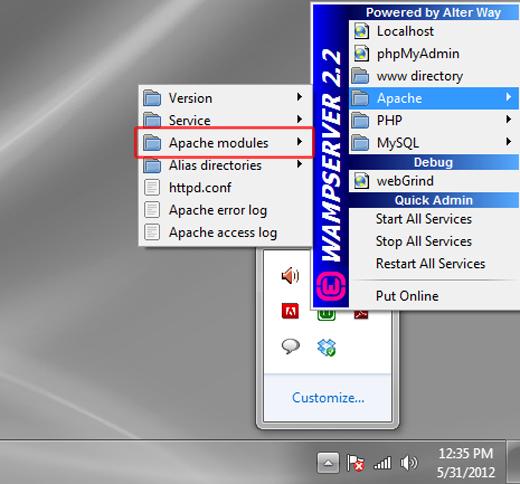This screenshot has width=520, height=484.
Task: Open Localhost from the WampServer menu
Action: click(x=434, y=31)
